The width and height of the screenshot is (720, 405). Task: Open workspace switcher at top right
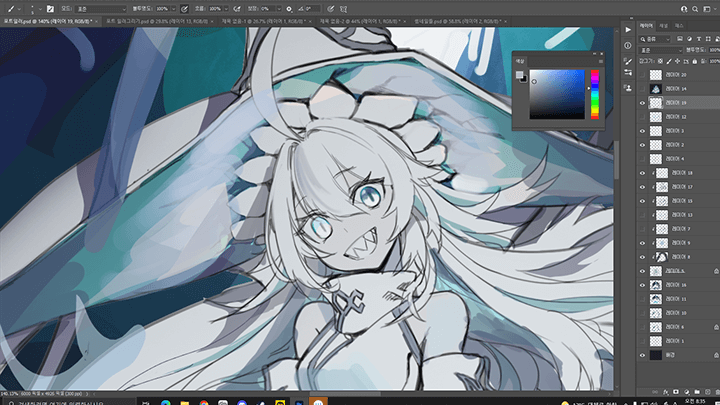pos(707,9)
